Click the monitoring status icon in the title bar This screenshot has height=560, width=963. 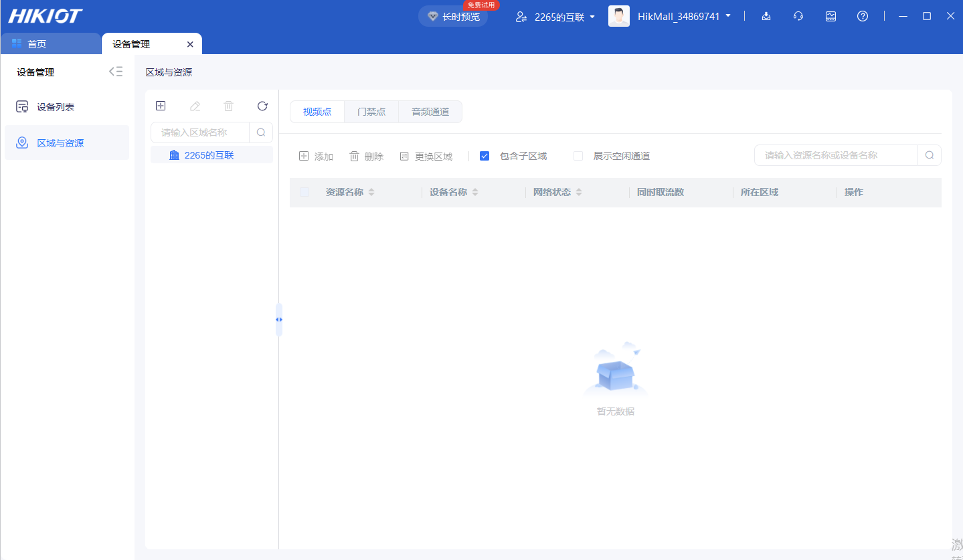(830, 15)
